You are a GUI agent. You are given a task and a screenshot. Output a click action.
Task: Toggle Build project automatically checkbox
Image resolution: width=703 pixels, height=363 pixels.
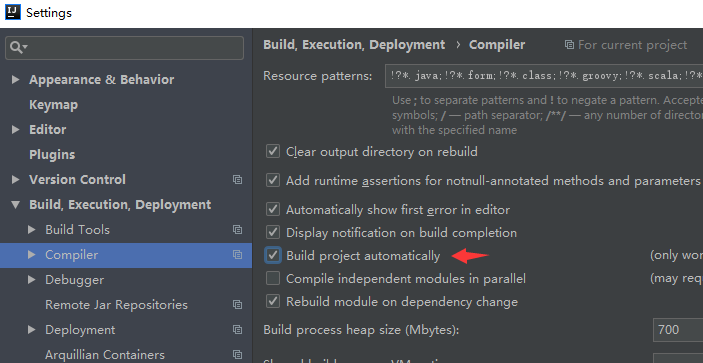click(273, 255)
